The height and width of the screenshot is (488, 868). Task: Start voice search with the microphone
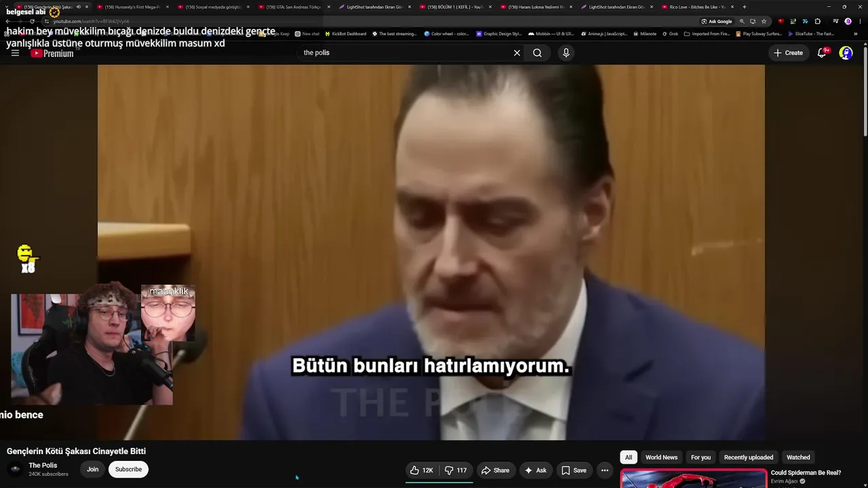point(566,53)
